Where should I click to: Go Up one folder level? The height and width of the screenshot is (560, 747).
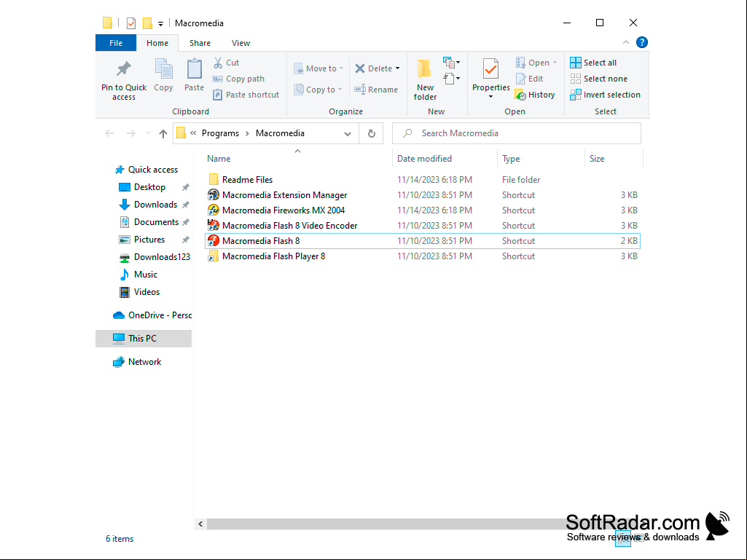pos(163,134)
